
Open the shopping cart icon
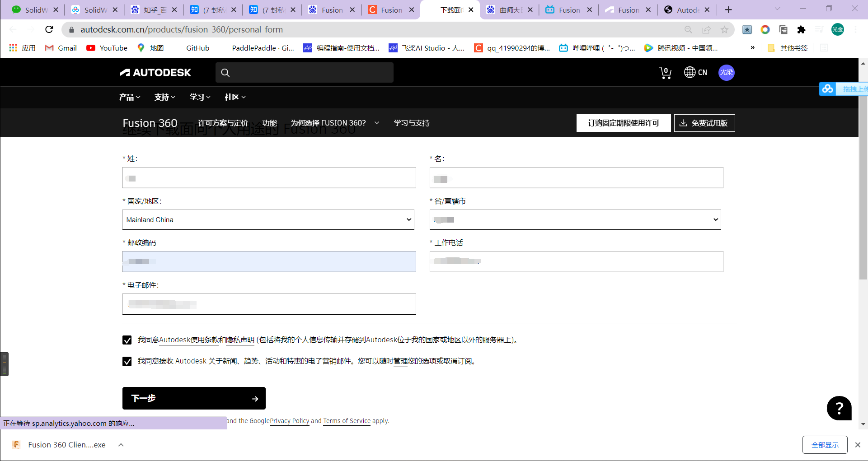665,73
